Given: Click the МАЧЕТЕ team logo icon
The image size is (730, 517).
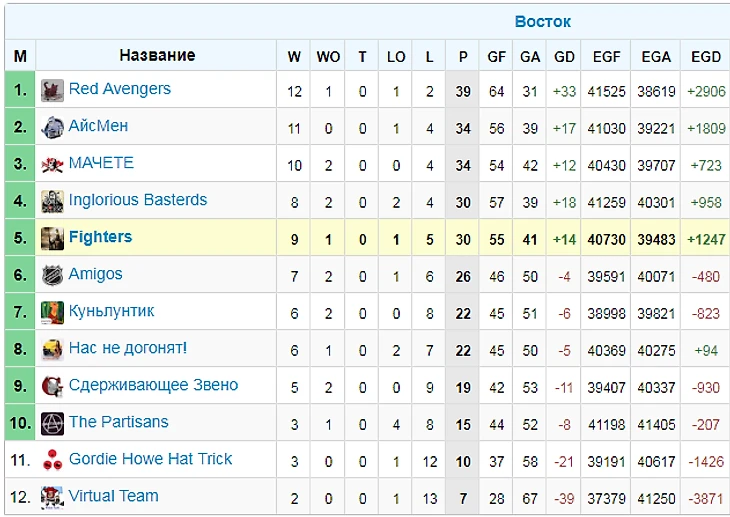Looking at the screenshot, I should click(x=53, y=164).
